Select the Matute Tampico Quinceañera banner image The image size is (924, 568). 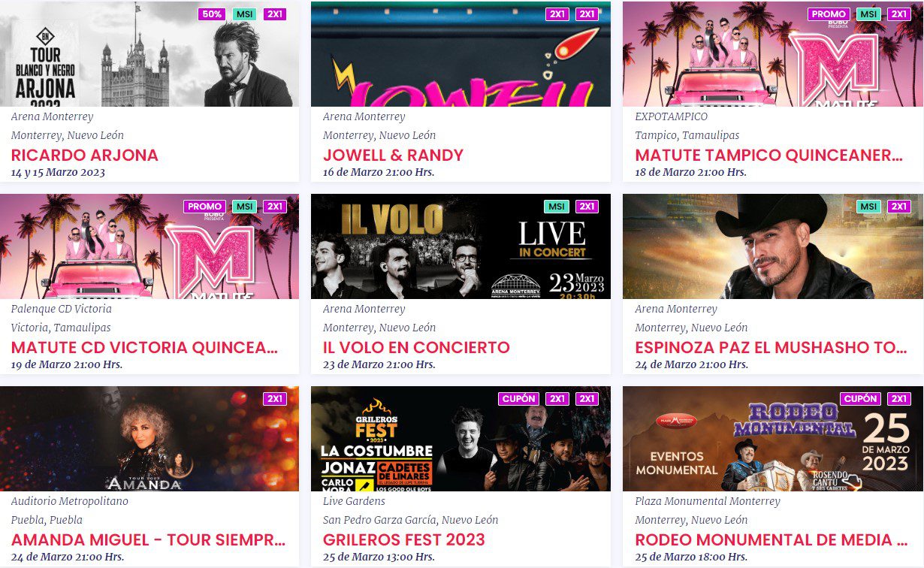coord(773,54)
